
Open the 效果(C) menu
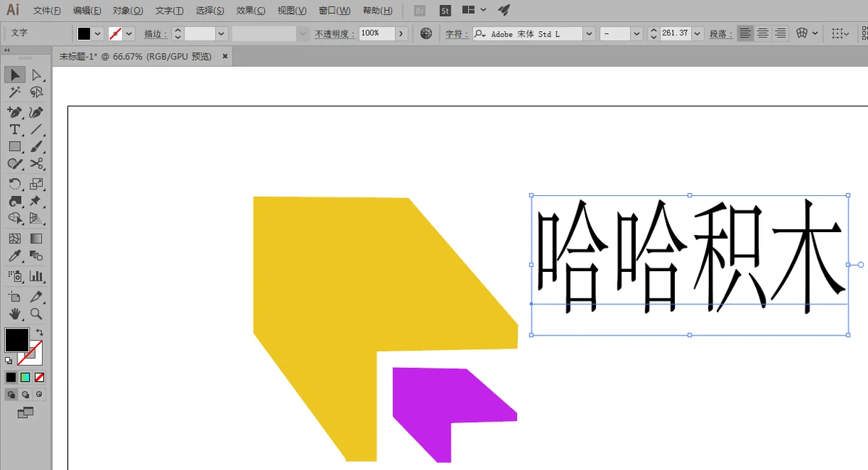pyautogui.click(x=251, y=11)
